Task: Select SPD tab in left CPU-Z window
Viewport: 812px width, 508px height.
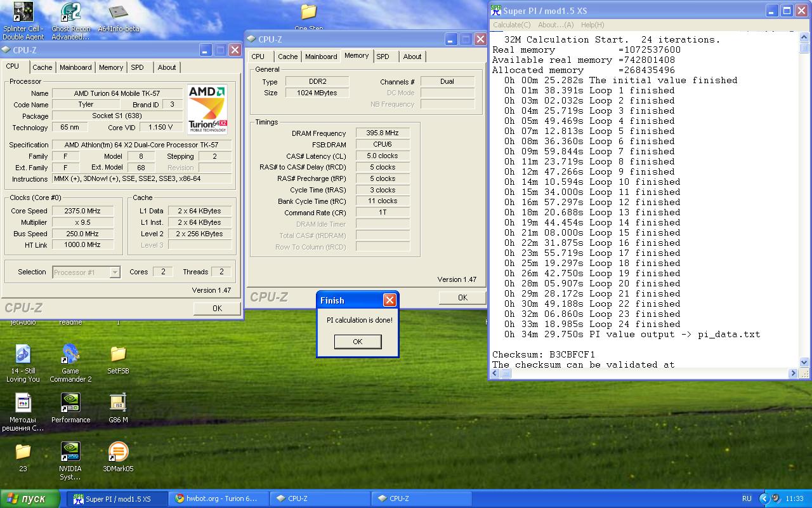Action: point(138,67)
